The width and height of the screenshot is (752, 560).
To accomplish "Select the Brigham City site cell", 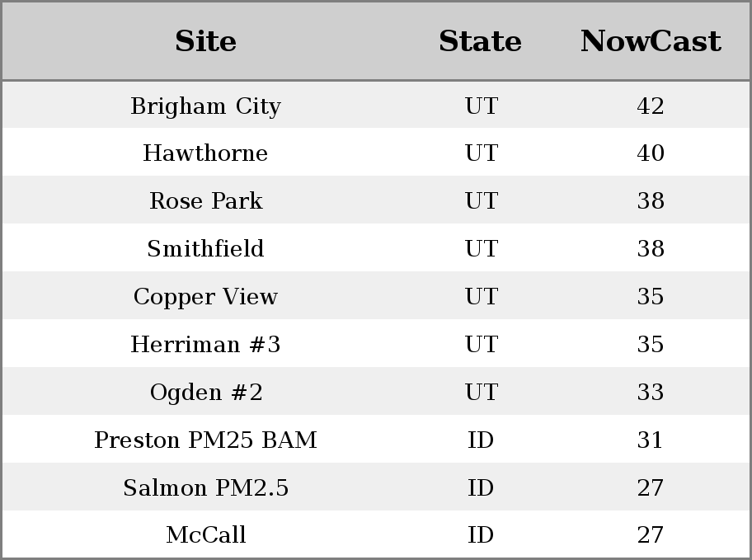I will pyautogui.click(x=205, y=106).
